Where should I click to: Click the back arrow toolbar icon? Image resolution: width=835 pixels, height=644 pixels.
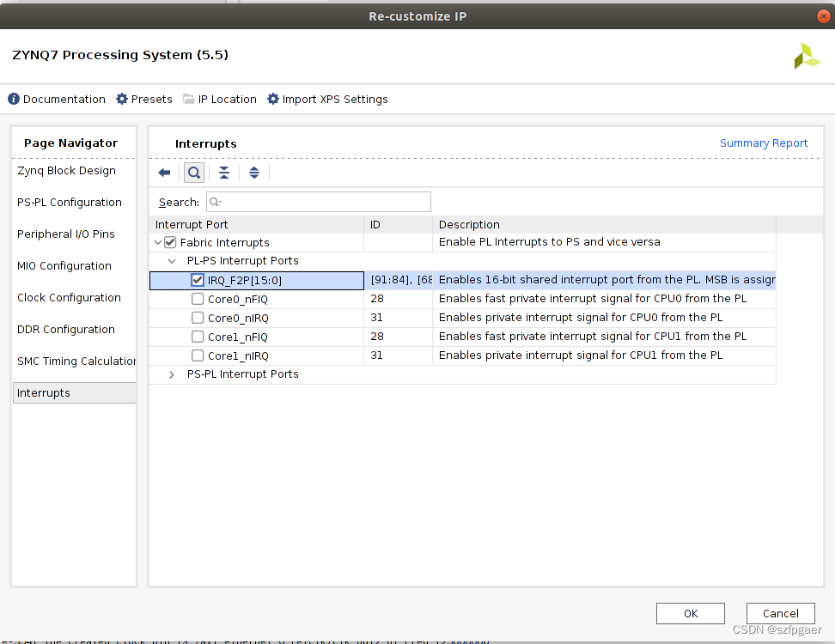(164, 173)
